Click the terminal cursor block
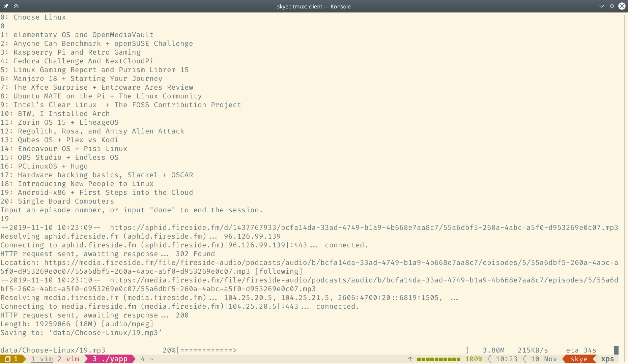 (616, 350)
